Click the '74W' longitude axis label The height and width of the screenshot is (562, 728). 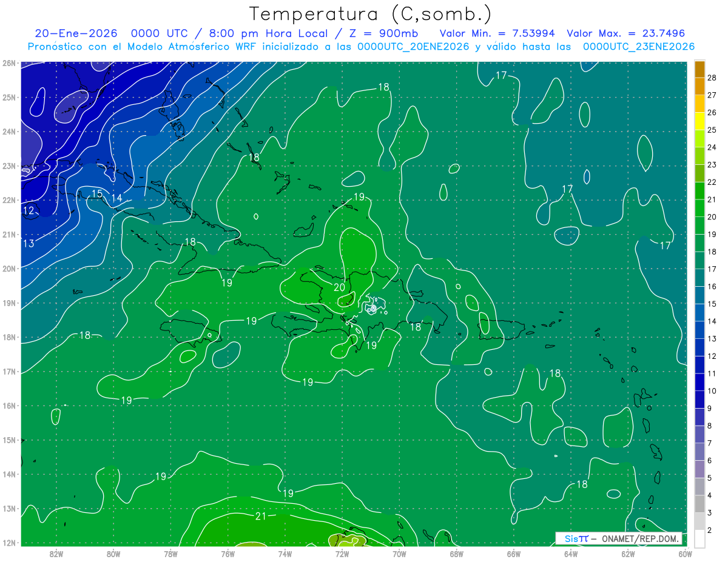click(x=285, y=554)
